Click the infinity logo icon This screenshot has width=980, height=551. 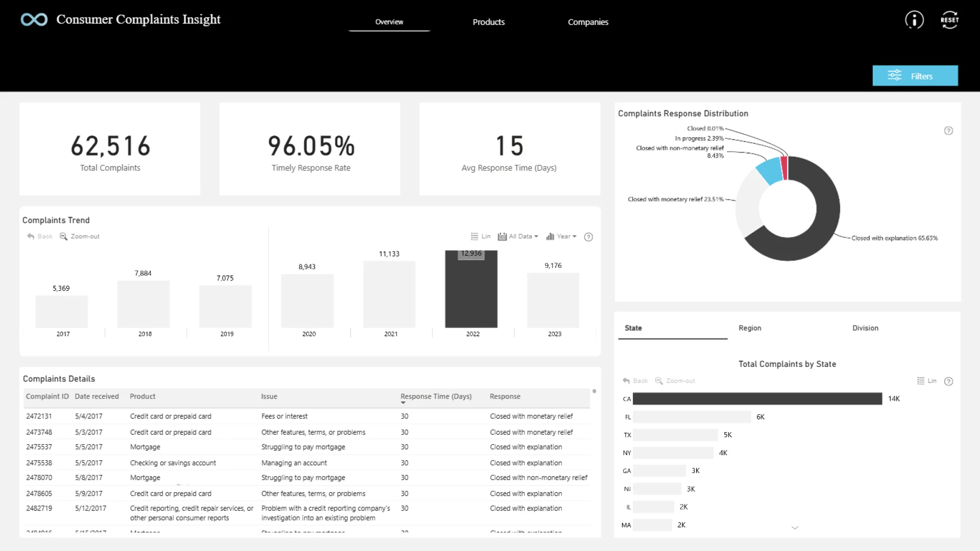[x=34, y=20]
